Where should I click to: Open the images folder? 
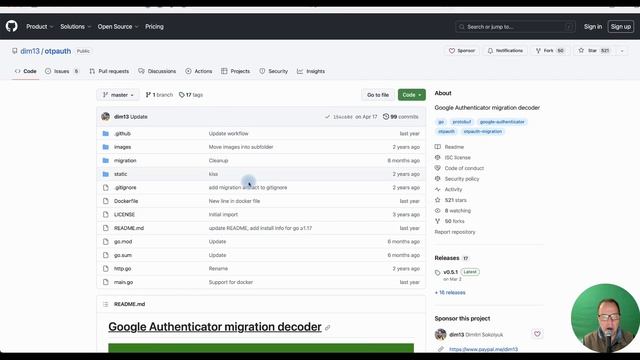pyautogui.click(x=122, y=147)
